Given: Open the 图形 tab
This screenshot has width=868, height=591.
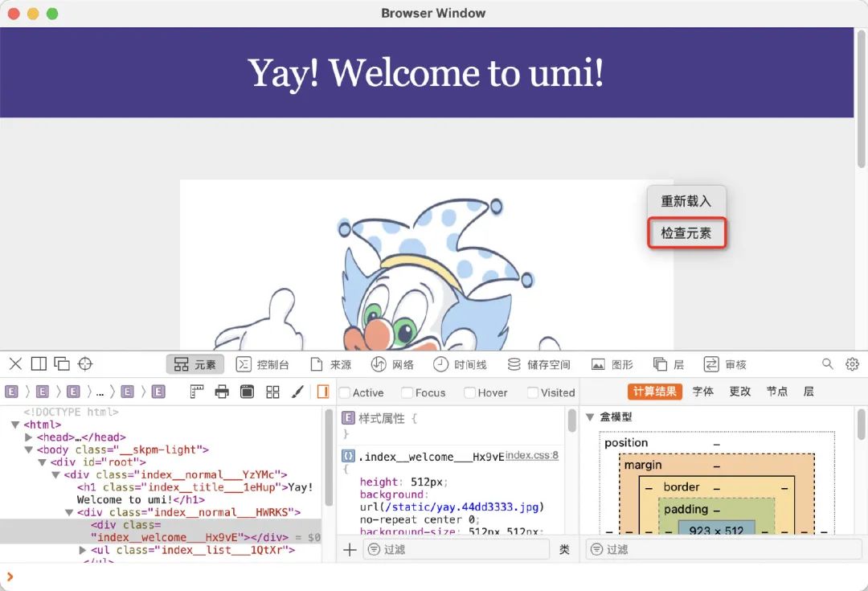Looking at the screenshot, I should click(x=612, y=364).
